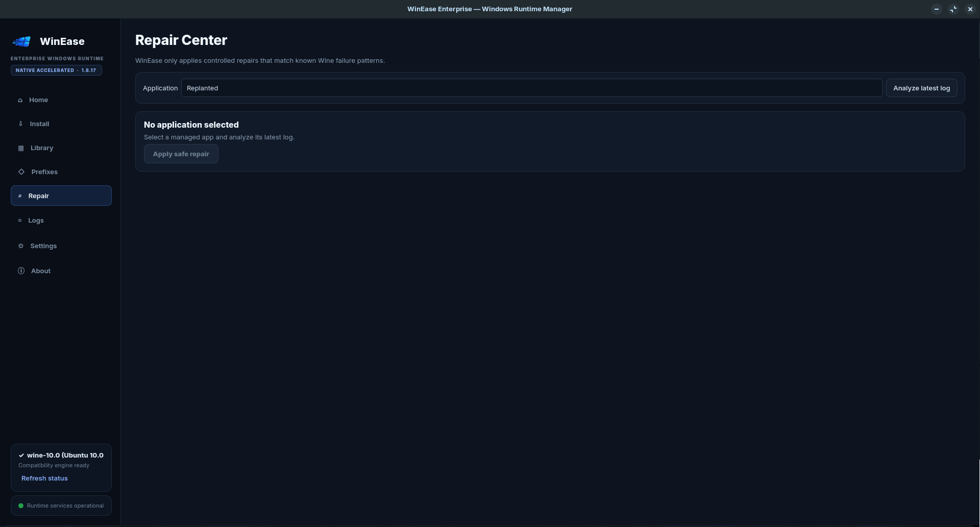Minimize the WinEase window
The width and height of the screenshot is (980, 527).
pos(937,9)
